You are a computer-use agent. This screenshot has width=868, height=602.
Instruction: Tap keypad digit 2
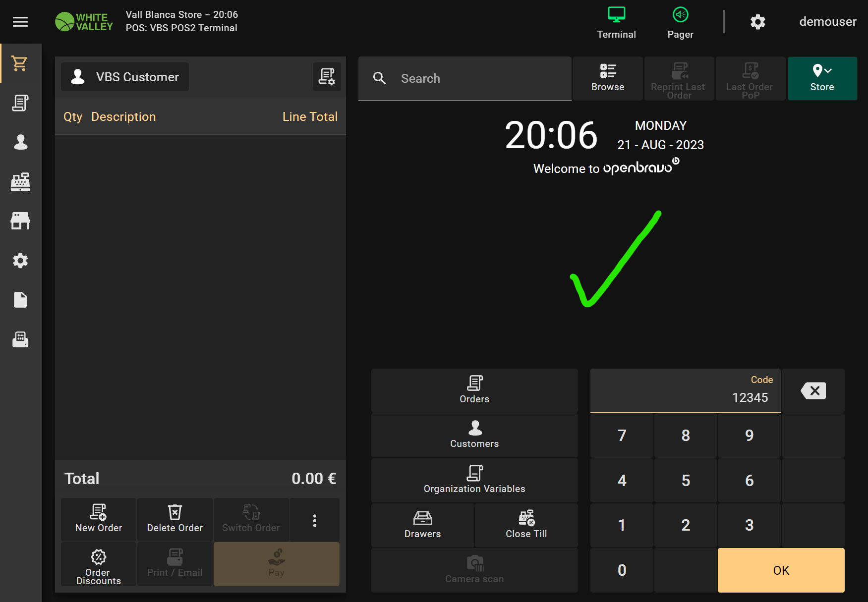coord(686,525)
